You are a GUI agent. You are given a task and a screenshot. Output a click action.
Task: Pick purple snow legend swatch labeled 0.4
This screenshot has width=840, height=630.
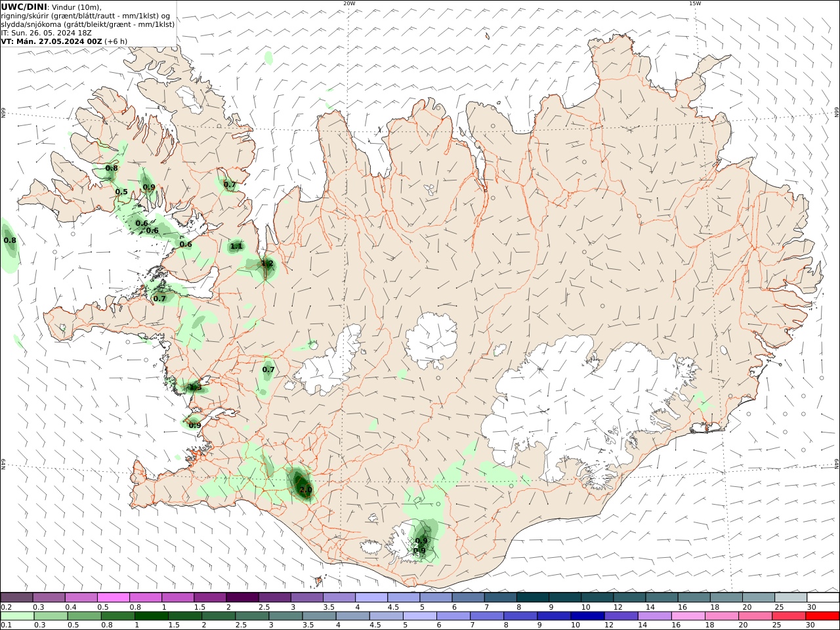click(x=81, y=598)
